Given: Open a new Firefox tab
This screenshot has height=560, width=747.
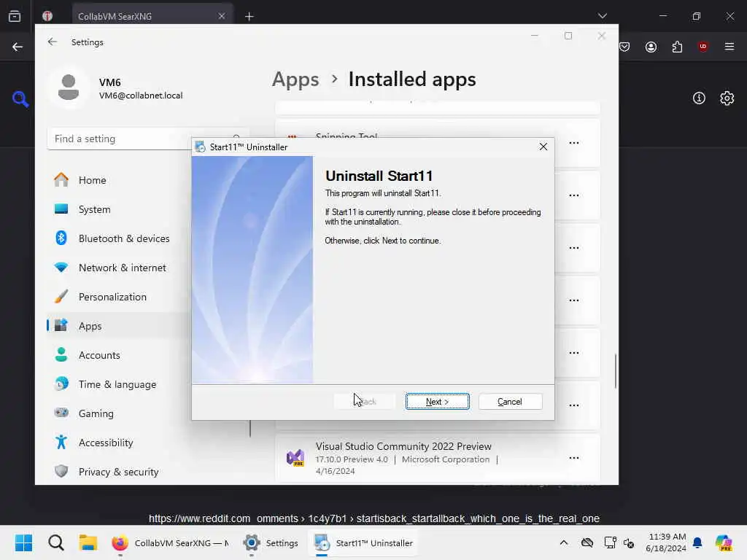Looking at the screenshot, I should tap(249, 17).
